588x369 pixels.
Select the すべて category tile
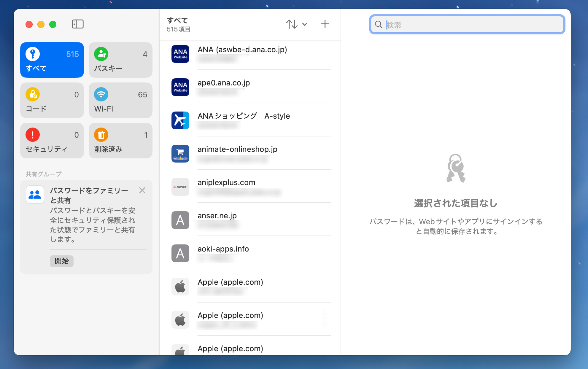tap(52, 60)
